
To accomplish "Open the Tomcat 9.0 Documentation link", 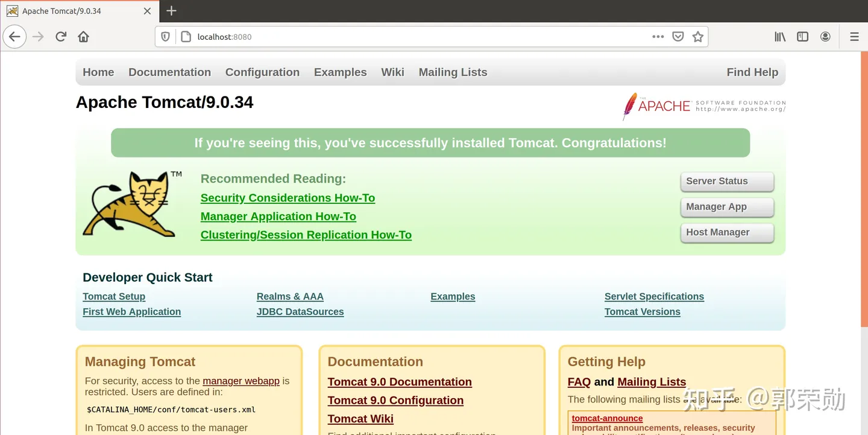I will [x=400, y=382].
